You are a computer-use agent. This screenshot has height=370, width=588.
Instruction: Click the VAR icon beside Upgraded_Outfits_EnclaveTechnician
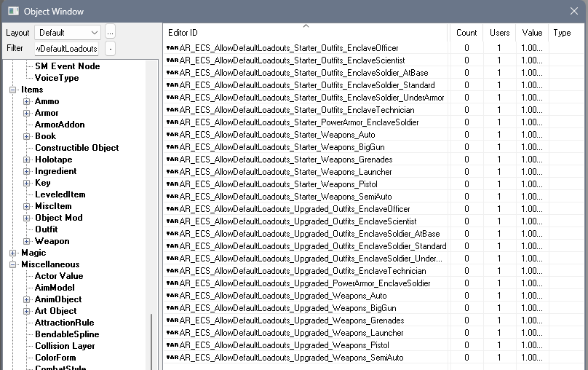pyautogui.click(x=172, y=271)
